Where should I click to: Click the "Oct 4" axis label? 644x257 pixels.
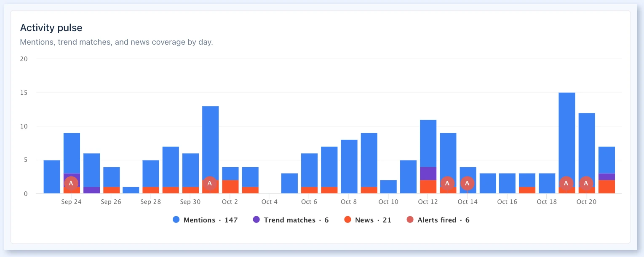270,202
